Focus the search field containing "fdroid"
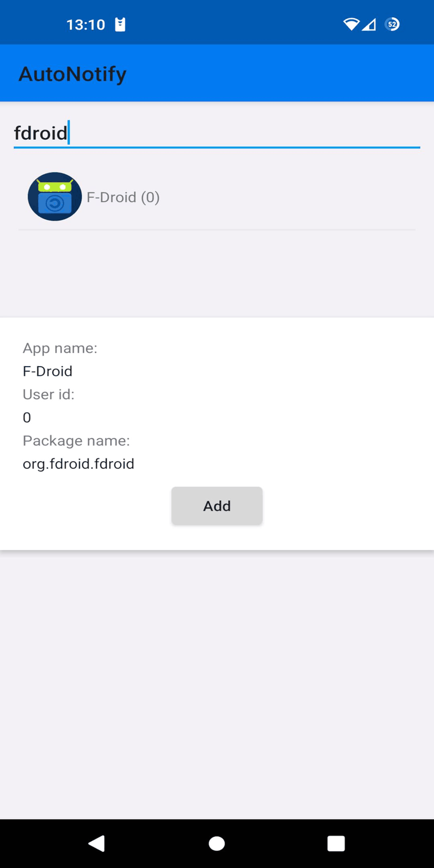 pos(216,134)
